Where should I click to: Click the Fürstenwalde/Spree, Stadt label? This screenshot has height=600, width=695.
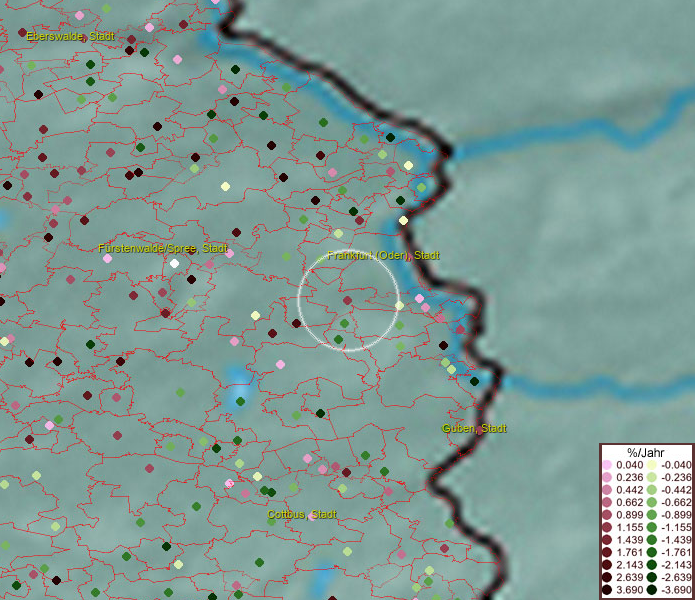tap(163, 248)
